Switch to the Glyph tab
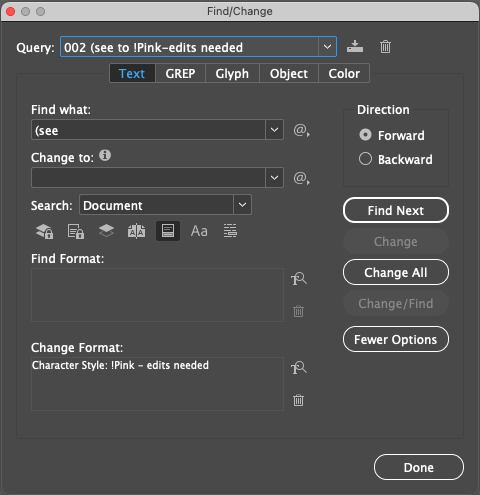This screenshot has width=480, height=495. click(232, 73)
